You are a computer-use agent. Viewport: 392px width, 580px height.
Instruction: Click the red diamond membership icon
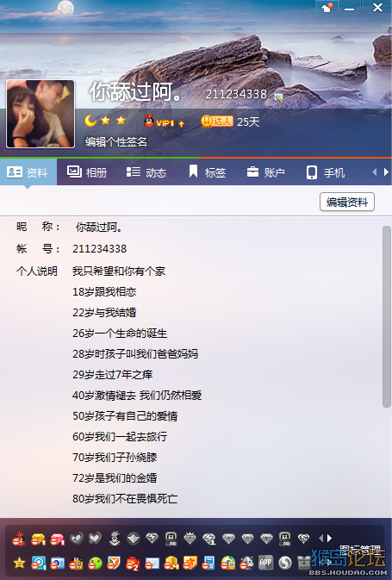(58, 539)
